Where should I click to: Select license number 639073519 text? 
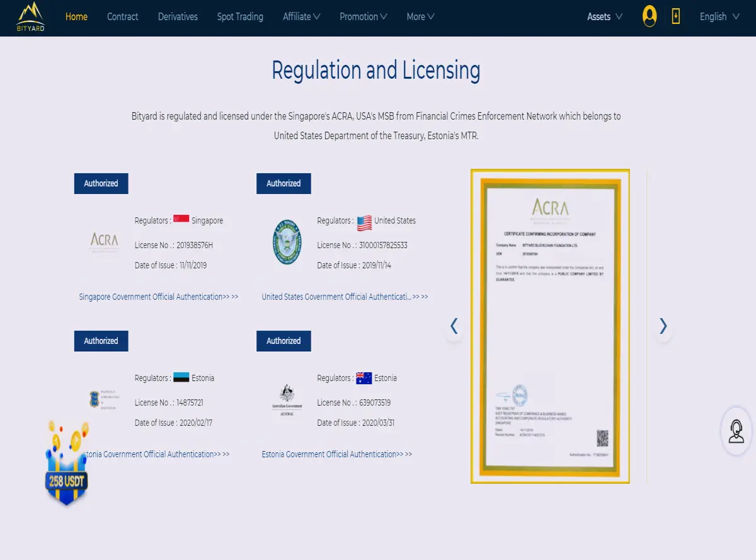coord(375,403)
